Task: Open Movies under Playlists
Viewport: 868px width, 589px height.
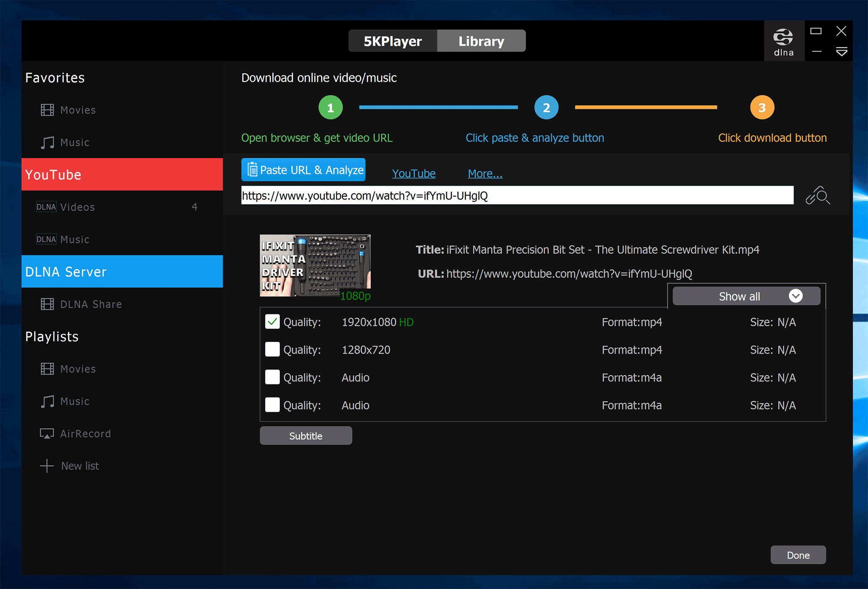Action: point(122,369)
